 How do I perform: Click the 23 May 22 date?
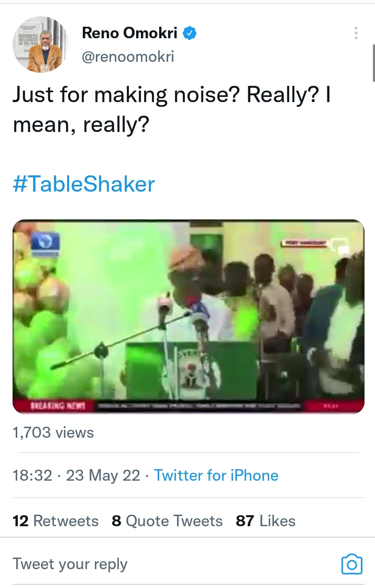pos(103,475)
